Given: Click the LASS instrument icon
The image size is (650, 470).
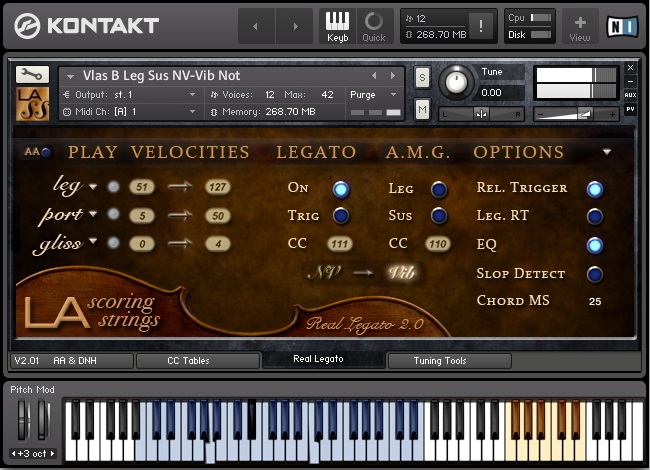Looking at the screenshot, I should pyautogui.click(x=32, y=104).
